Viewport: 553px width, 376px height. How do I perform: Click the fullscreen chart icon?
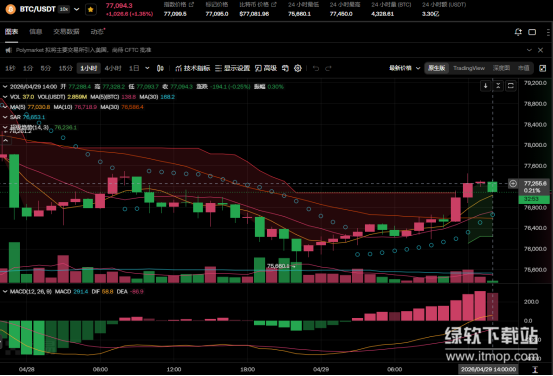coord(543,68)
